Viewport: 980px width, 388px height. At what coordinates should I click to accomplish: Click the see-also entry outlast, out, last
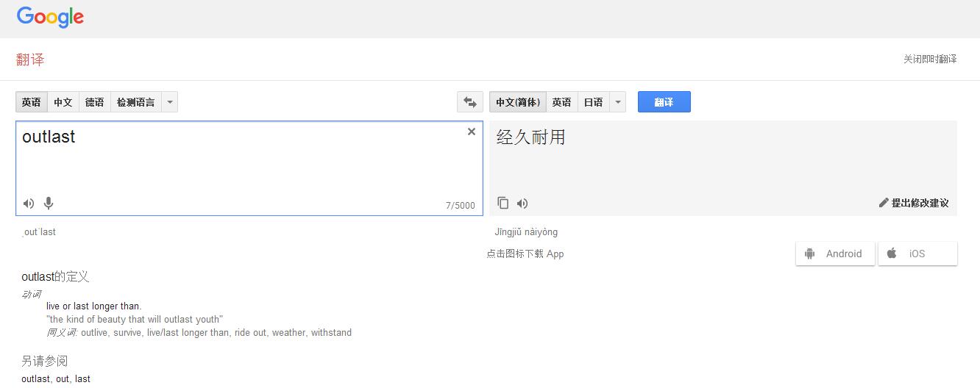click(x=56, y=378)
